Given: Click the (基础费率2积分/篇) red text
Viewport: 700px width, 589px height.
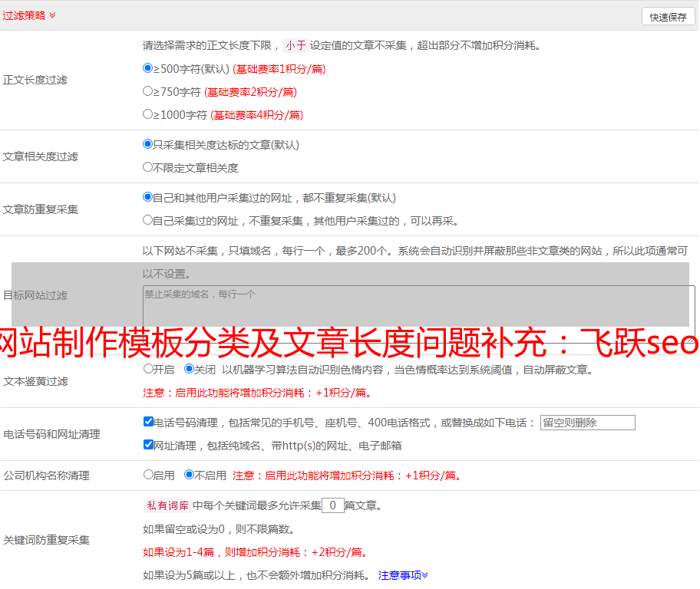Looking at the screenshot, I should [250, 92].
